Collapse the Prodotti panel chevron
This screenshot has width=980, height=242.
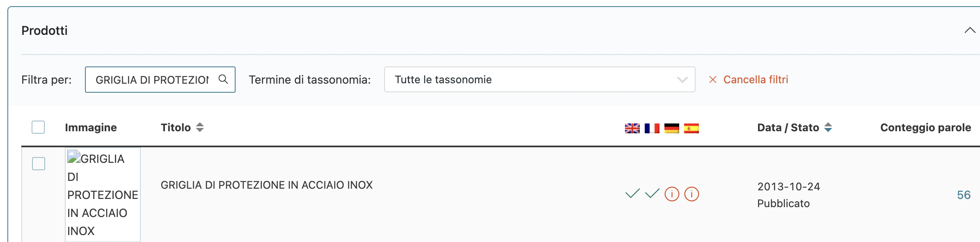coord(970,30)
